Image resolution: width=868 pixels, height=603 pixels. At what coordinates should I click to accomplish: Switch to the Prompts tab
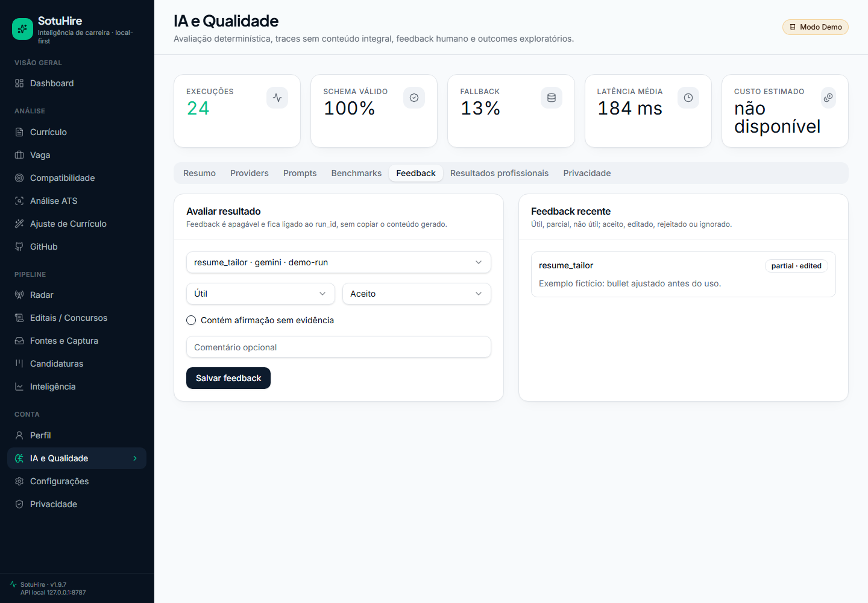click(300, 173)
